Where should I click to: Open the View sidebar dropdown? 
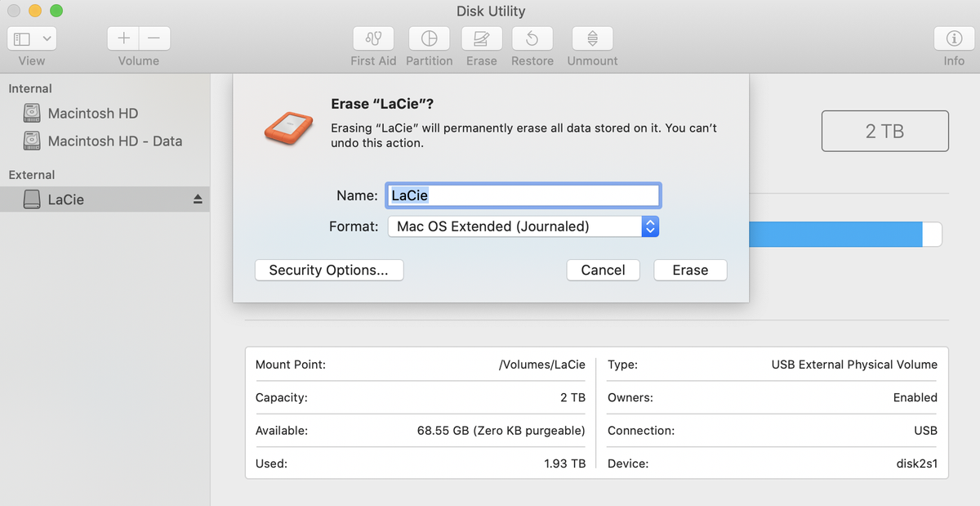(x=32, y=38)
